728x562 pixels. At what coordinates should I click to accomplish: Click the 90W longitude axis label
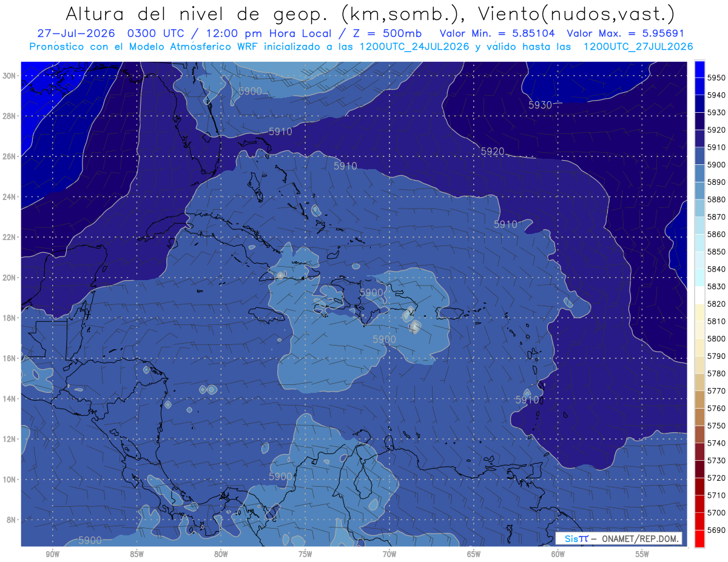(x=52, y=554)
